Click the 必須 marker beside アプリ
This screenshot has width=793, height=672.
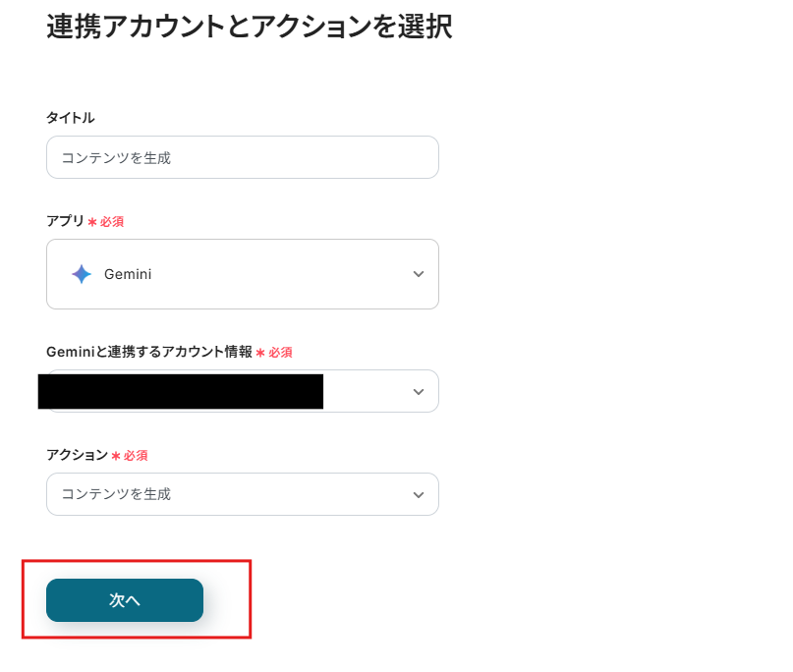click(x=112, y=222)
